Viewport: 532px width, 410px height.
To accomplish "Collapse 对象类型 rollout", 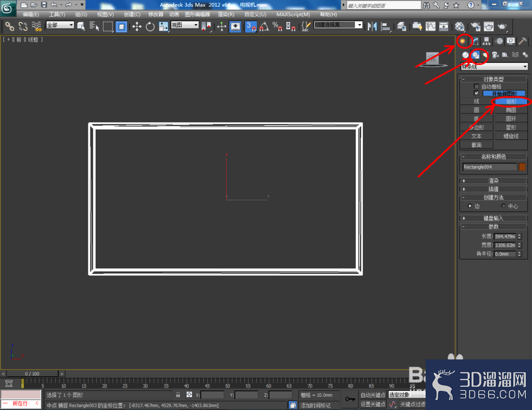I will (x=494, y=79).
